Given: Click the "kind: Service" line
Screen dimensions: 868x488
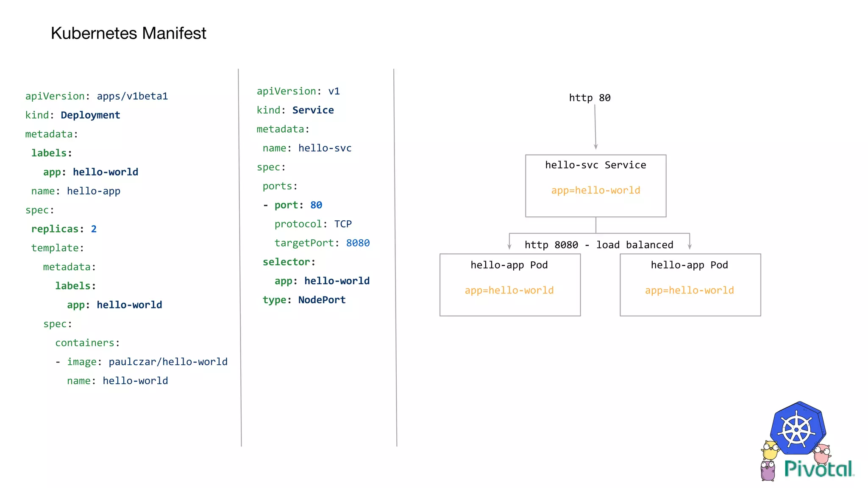Looking at the screenshot, I should 295,110.
